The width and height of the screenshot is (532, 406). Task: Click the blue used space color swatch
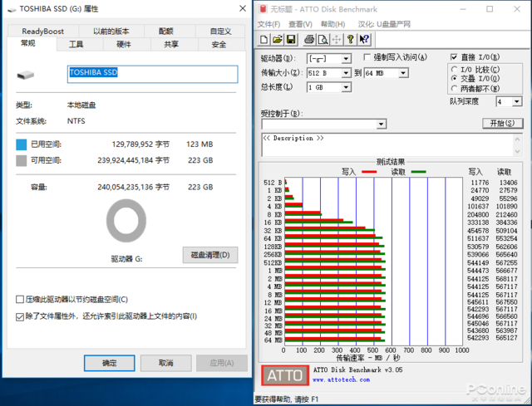[x=21, y=144]
